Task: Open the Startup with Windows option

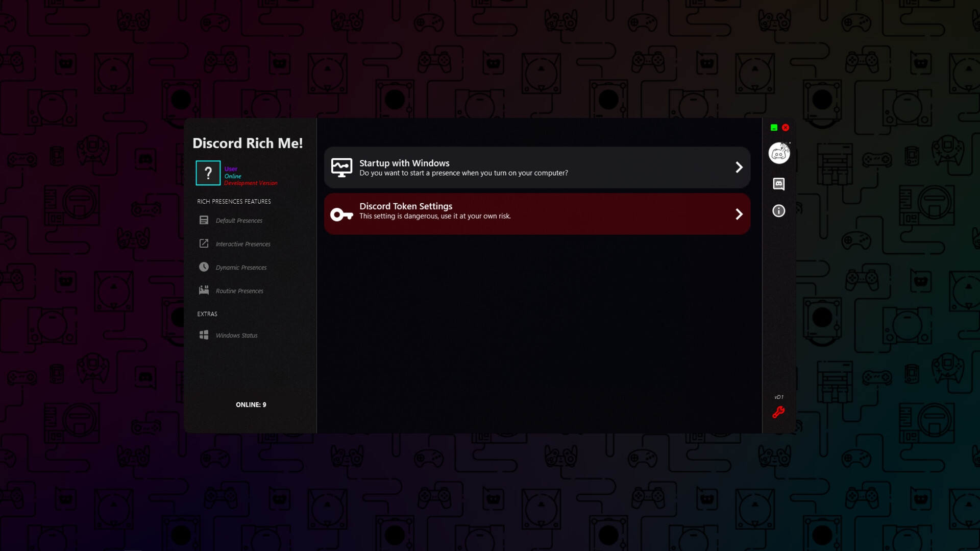Action: tap(536, 167)
